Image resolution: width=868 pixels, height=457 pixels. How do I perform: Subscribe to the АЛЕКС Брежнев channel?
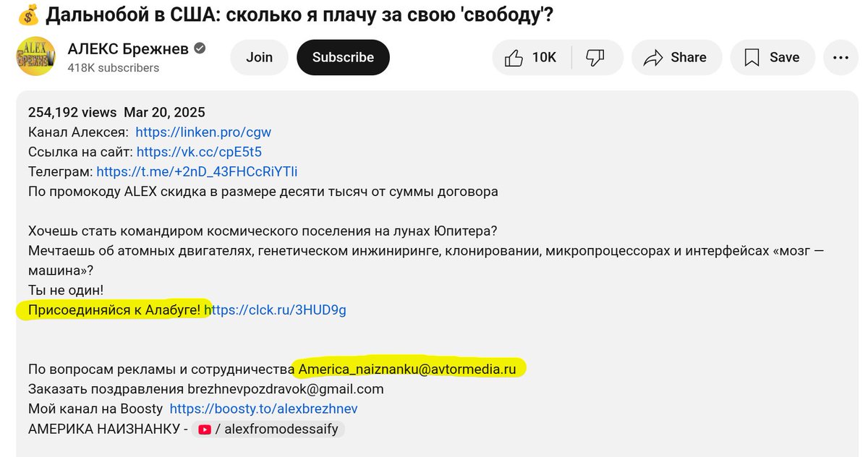point(343,57)
